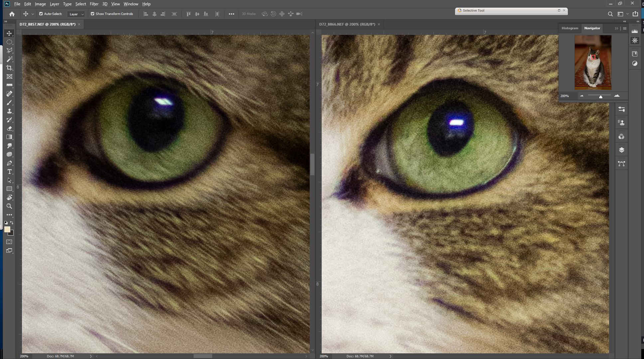This screenshot has width=644, height=359.
Task: Open the Window menu
Action: [x=131, y=4]
